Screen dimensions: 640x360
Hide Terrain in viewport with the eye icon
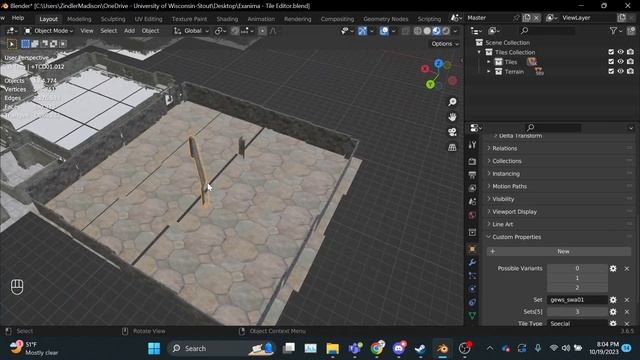click(620, 71)
